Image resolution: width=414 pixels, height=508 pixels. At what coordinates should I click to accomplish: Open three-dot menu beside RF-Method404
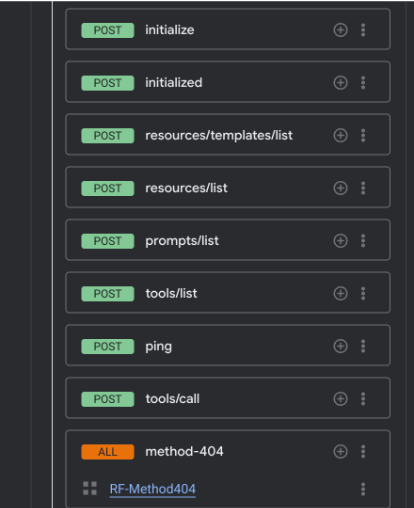(363, 489)
